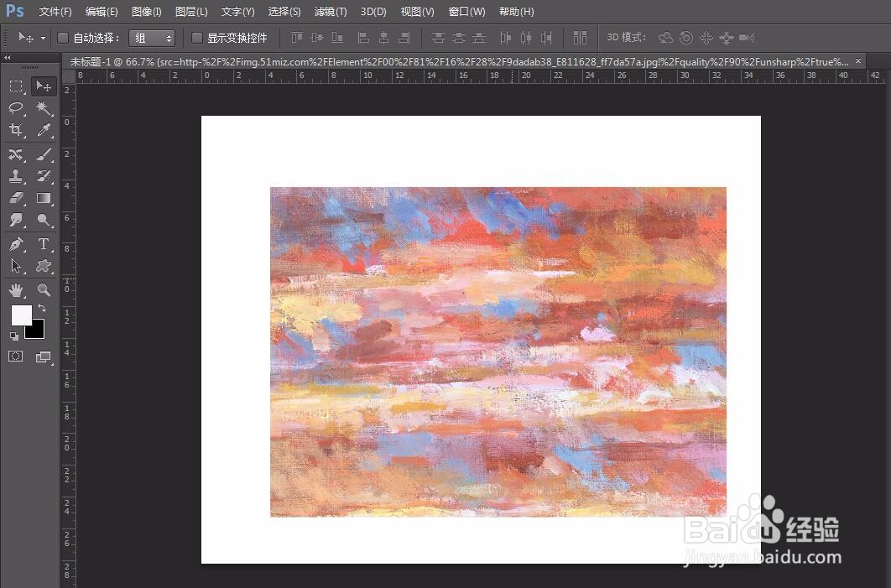Select the Zoom tool
The image size is (891, 588).
tap(43, 290)
